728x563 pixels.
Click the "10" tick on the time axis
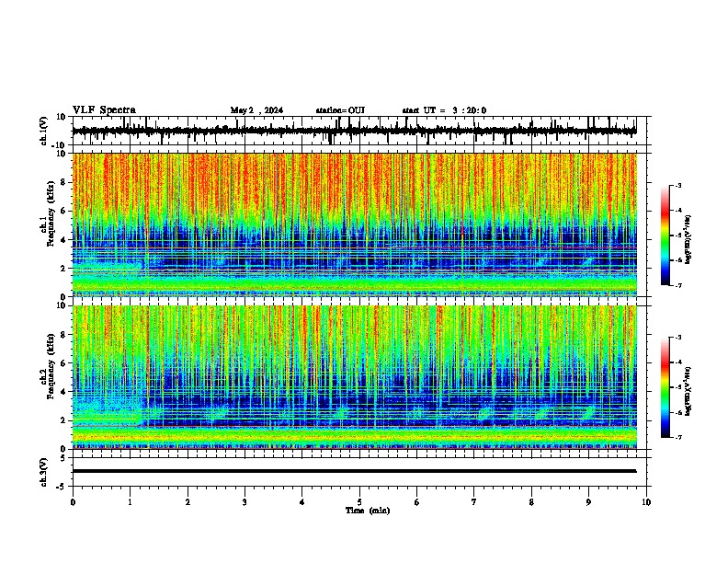pos(646,502)
